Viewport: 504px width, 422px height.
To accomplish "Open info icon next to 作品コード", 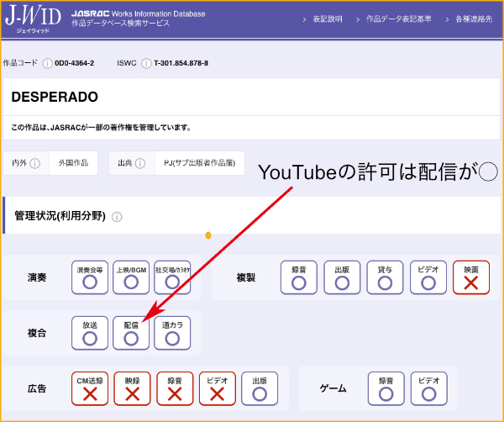I will pos(48,63).
